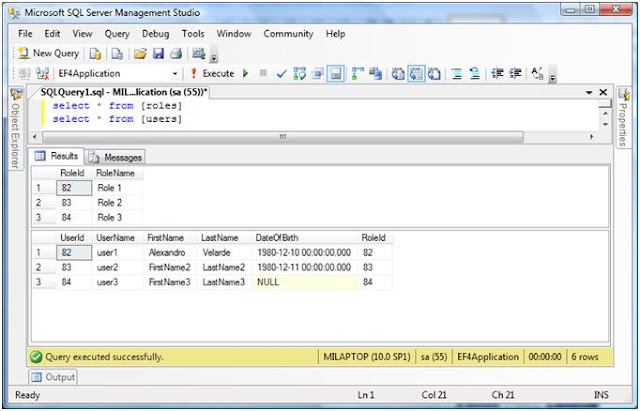This screenshot has width=640, height=411.
Task: Open the Debug menu
Action: click(156, 33)
